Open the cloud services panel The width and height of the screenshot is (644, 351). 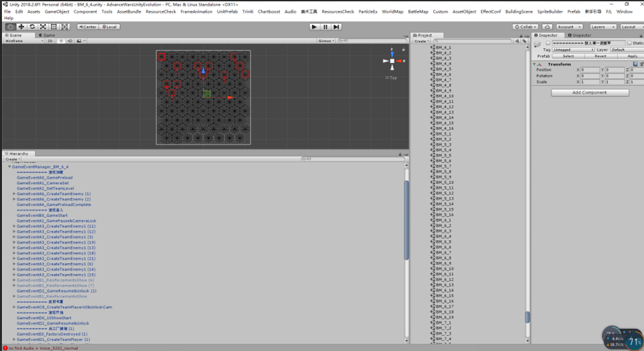[x=548, y=27]
